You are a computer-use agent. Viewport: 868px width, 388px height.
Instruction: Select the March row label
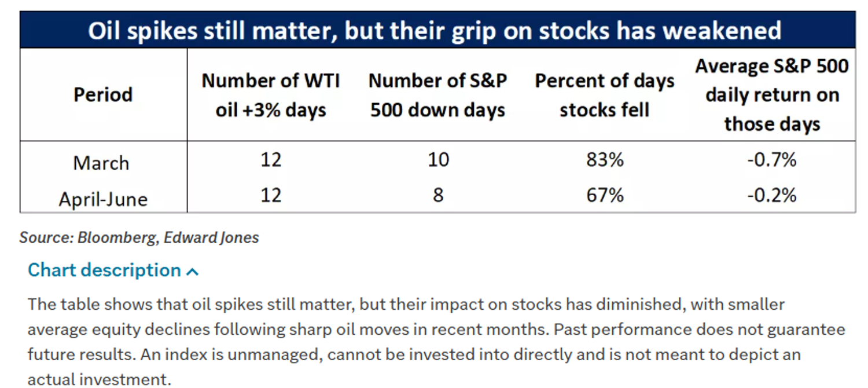pos(101,163)
